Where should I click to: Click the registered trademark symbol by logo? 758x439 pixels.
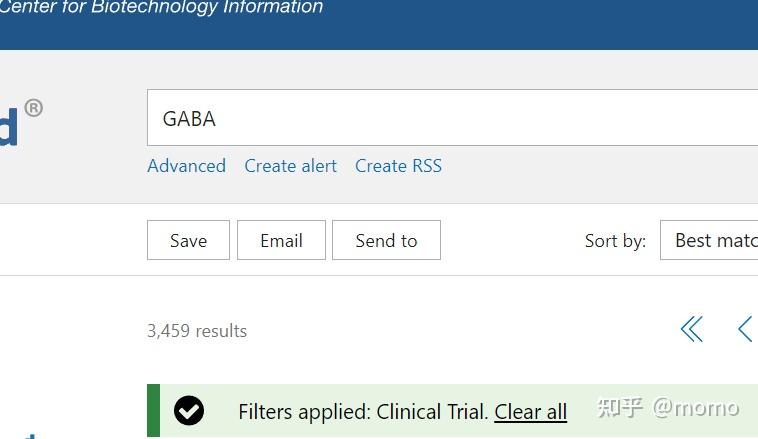tap(33, 108)
